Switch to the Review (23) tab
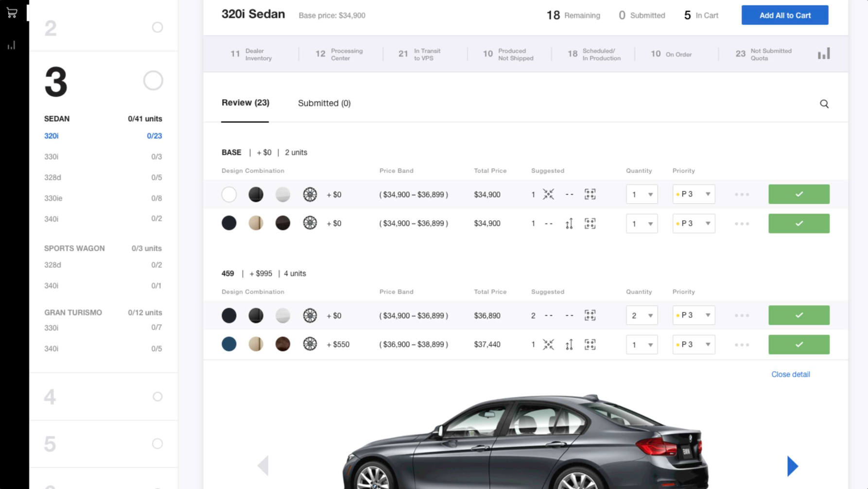Viewport: 868px width, 489px height. coord(245,103)
